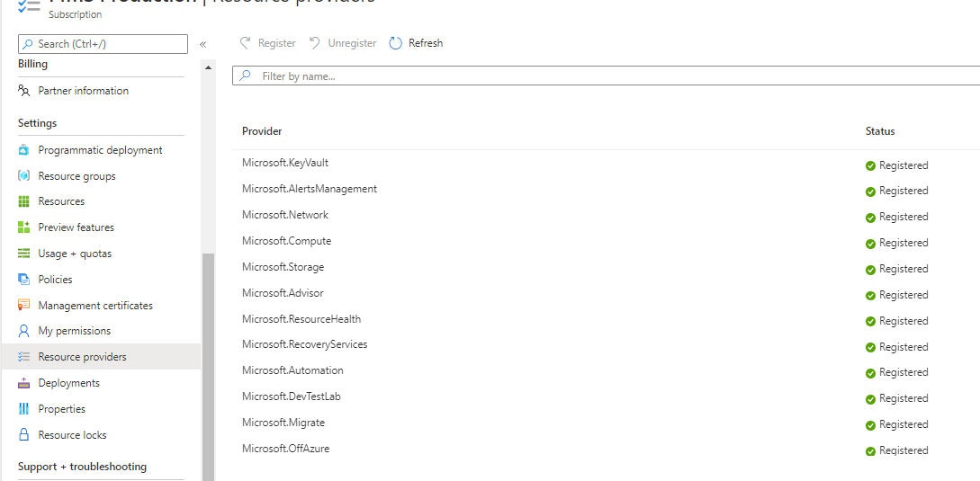The height and width of the screenshot is (481, 980).
Task: Click the Programmatic deployment icon
Action: pyautogui.click(x=24, y=150)
